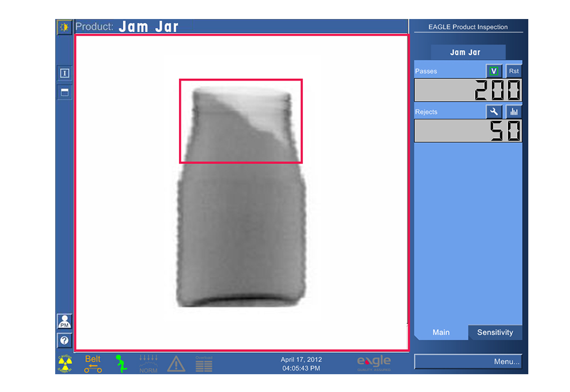Switch to the Sensitivity tab
Screen dimensions: 570x392
pyautogui.click(x=495, y=333)
